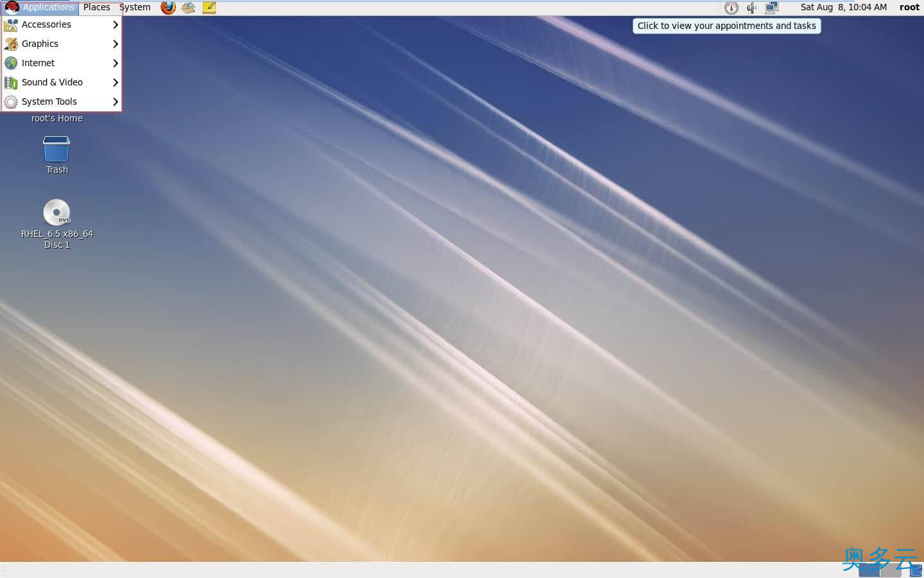924x578 pixels.
Task: Click the "Trash" desktop label
Action: 57,170
